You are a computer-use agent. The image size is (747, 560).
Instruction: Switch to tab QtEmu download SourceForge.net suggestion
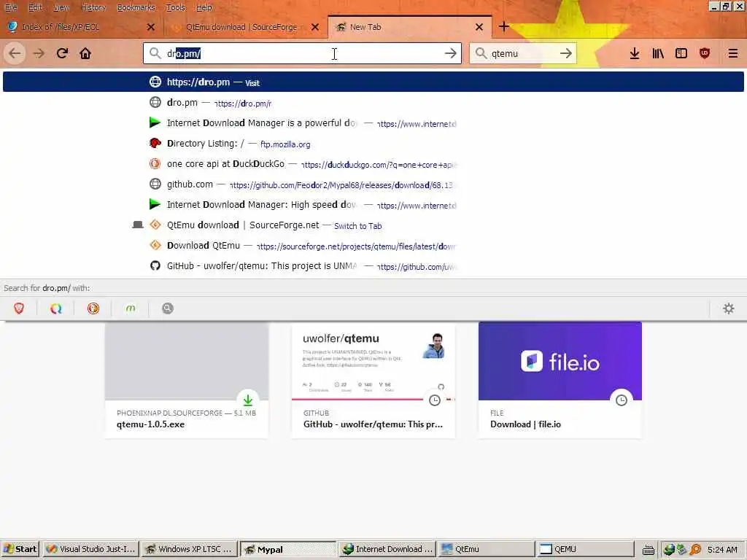pyautogui.click(x=373, y=225)
